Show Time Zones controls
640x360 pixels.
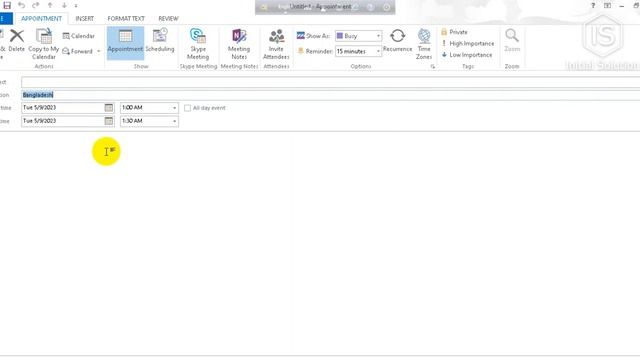tap(424, 44)
